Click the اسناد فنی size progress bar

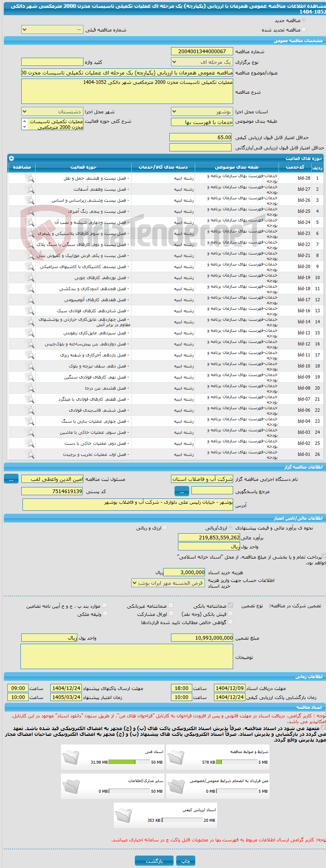coord(129,762)
